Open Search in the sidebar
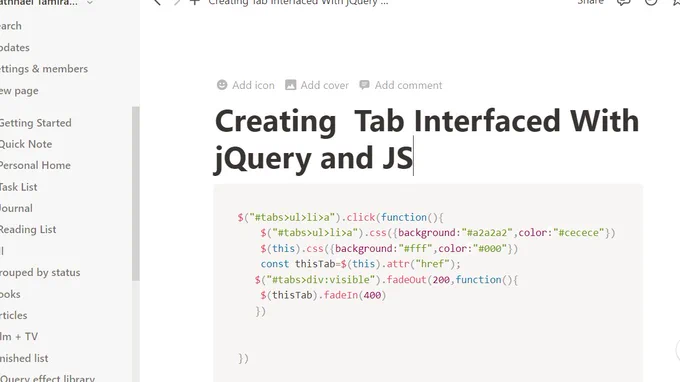Screen dimensions: 680x382 click(10, 26)
